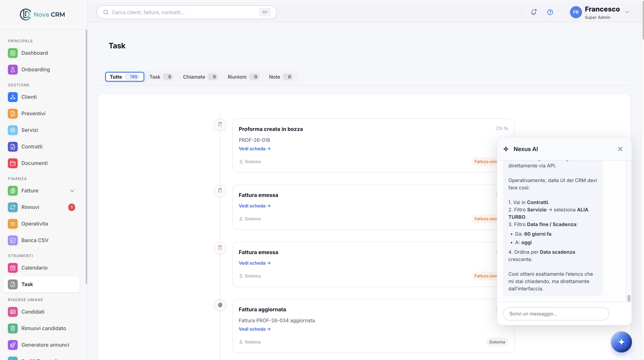The width and height of the screenshot is (644, 360).
Task: Open the Dashboard sidebar icon
Action: [13, 53]
